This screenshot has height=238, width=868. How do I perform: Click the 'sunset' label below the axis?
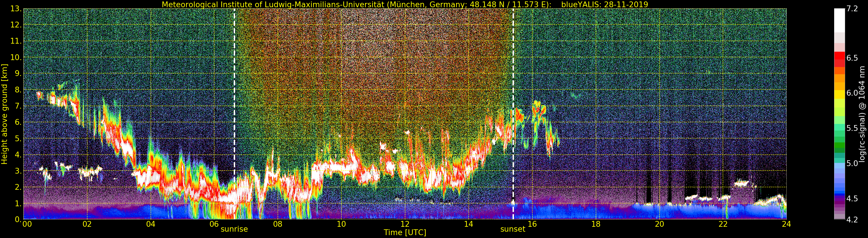point(513,229)
